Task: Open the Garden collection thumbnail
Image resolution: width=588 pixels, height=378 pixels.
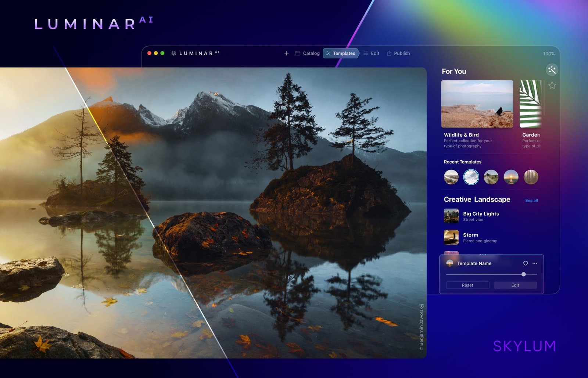Action: (x=531, y=104)
